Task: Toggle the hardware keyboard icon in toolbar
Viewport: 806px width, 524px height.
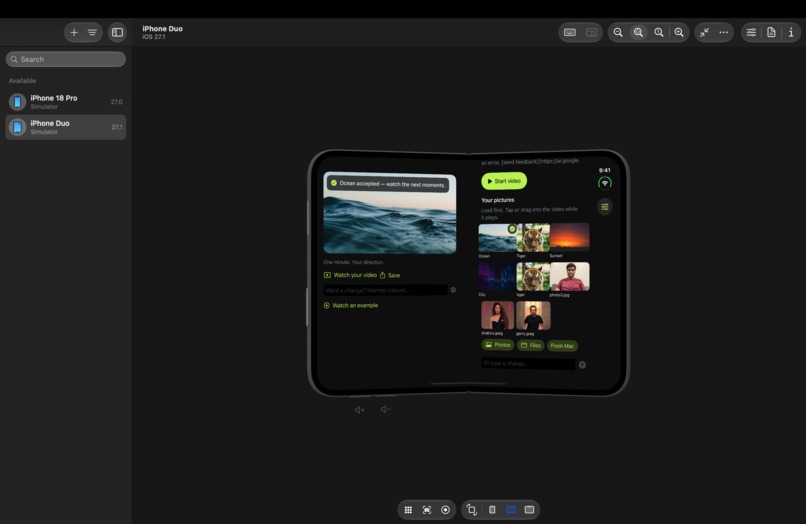Action: coord(570,32)
